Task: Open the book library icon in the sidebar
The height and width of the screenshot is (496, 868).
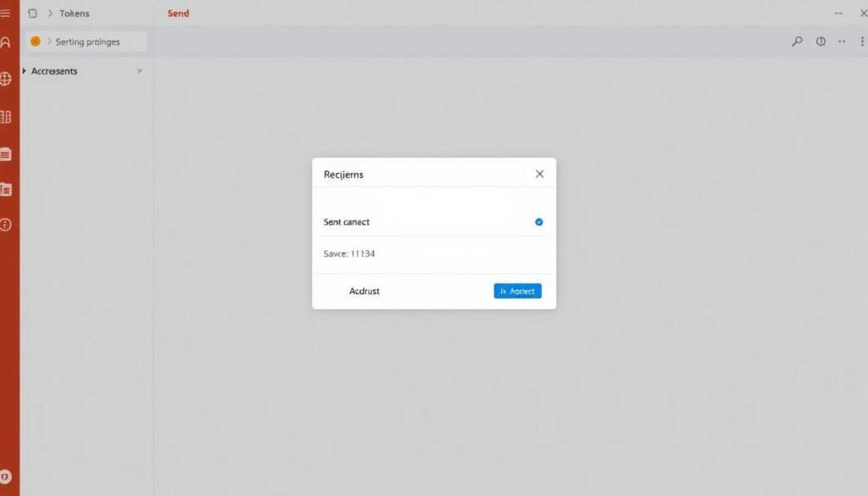Action: (6, 117)
